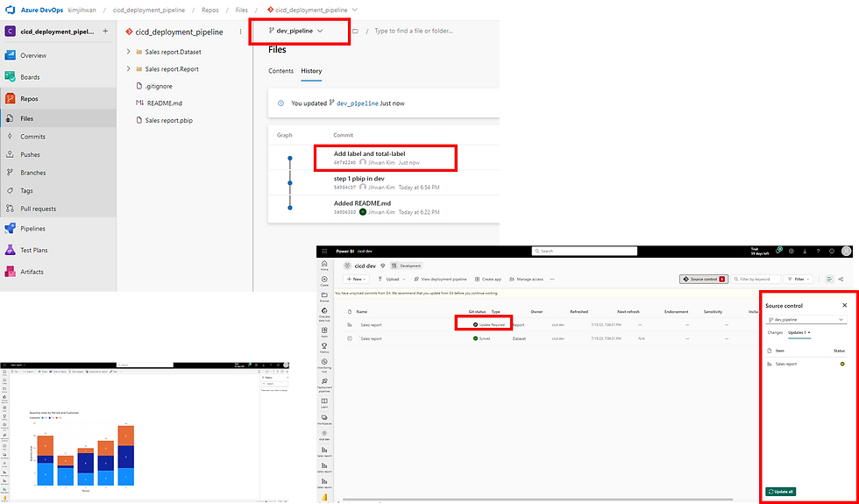Screen dimensions: 859x504
Task: Expand the Sales report.Dataset folder
Action: click(x=128, y=52)
